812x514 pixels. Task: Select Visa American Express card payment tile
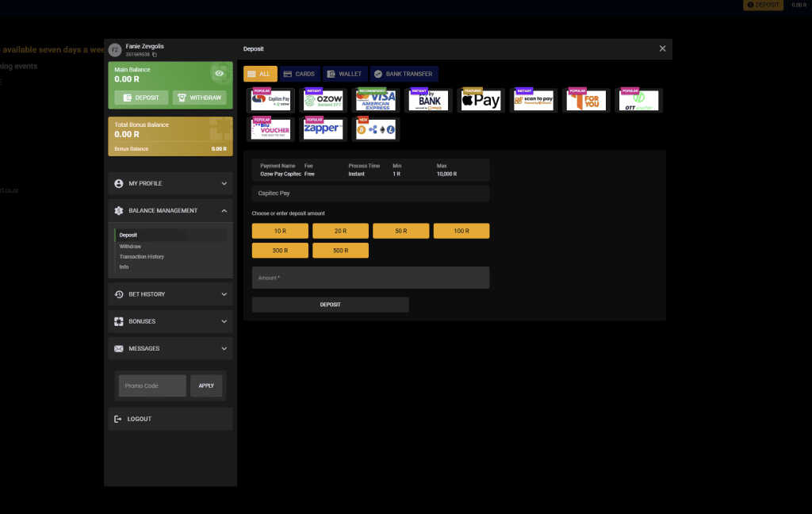(x=376, y=100)
